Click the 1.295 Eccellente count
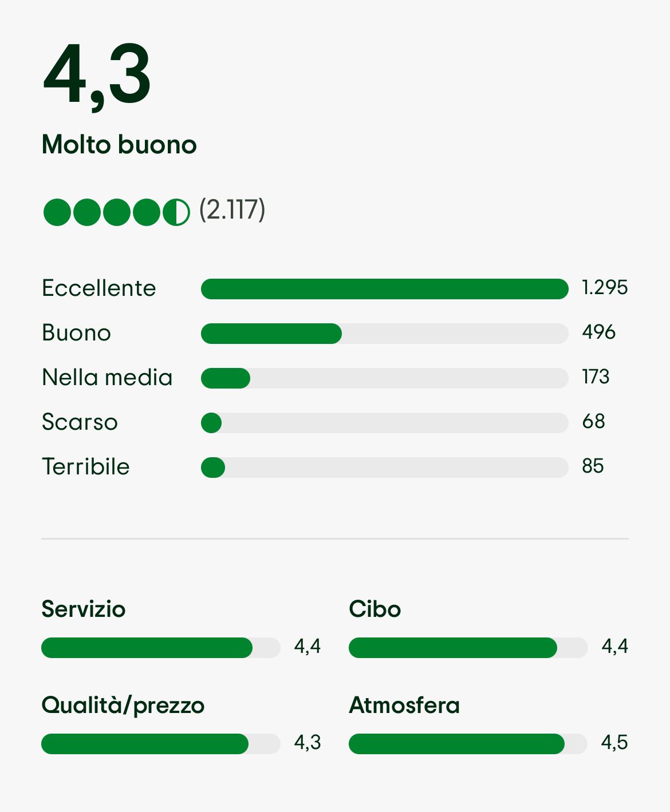This screenshot has height=812, width=670. coord(605,287)
